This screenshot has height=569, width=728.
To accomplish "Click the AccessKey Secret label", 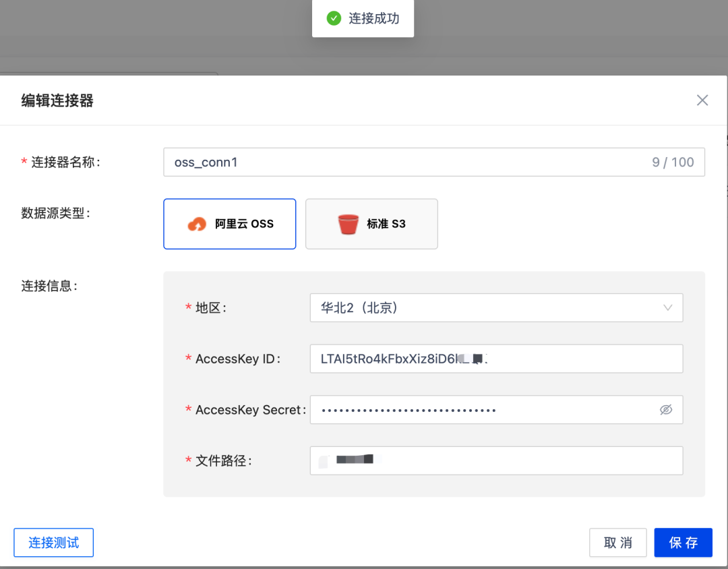I will click(x=251, y=410).
